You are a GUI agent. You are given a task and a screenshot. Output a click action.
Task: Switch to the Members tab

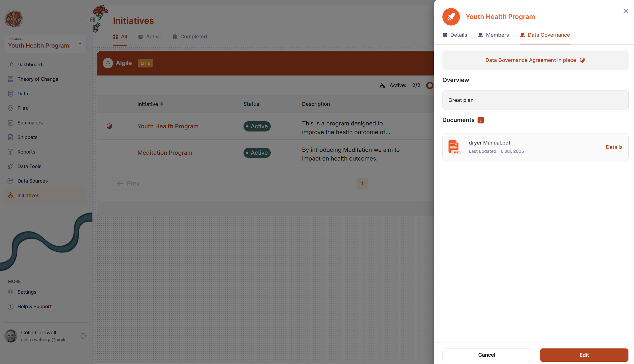493,35
